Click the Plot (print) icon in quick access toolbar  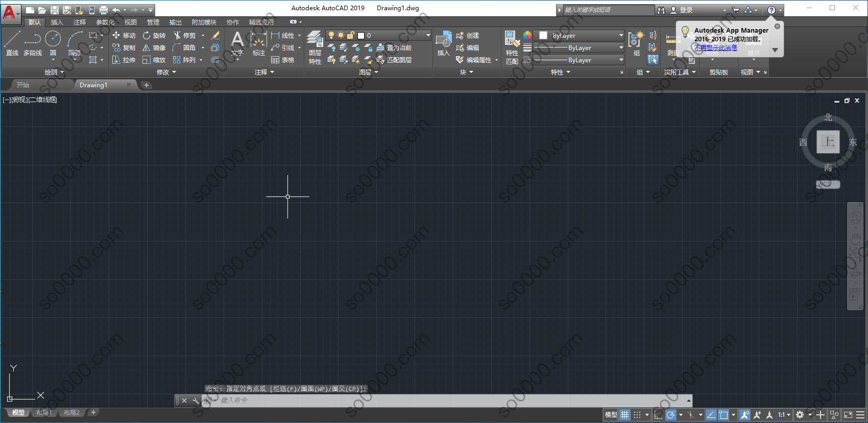[x=104, y=10]
